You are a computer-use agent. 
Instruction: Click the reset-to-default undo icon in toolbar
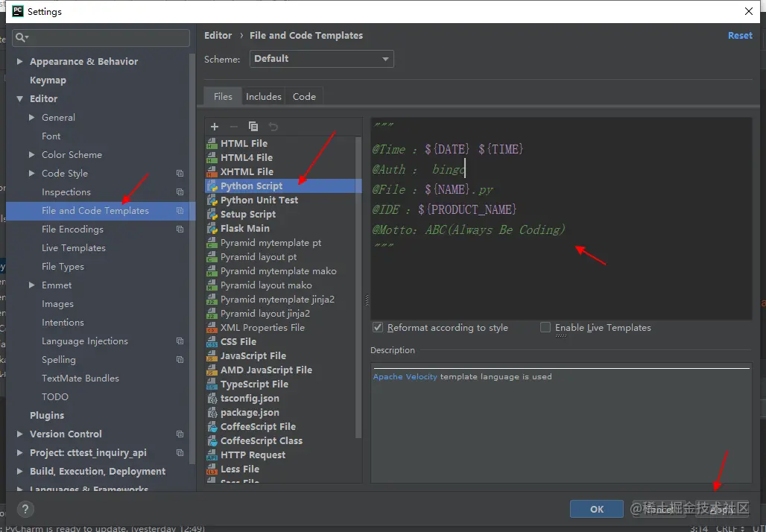[x=273, y=127]
